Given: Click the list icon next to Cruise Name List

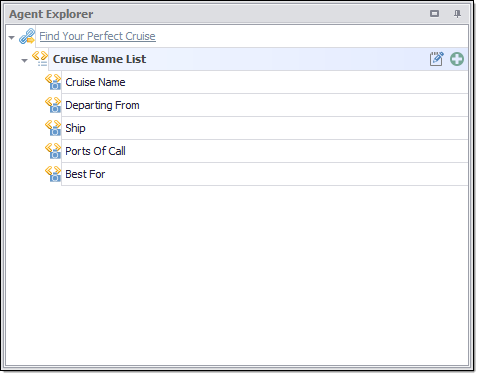Looking at the screenshot, I should pyautogui.click(x=40, y=59).
